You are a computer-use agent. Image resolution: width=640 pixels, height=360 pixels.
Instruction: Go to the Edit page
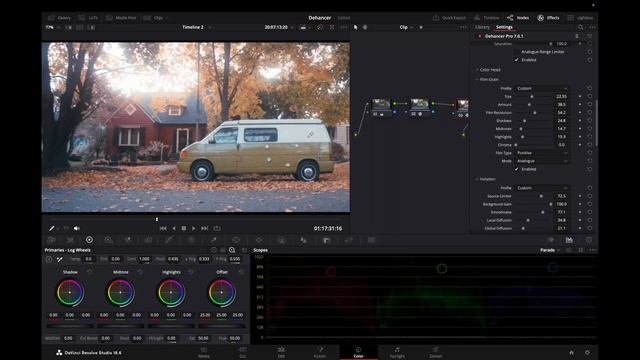281,352
